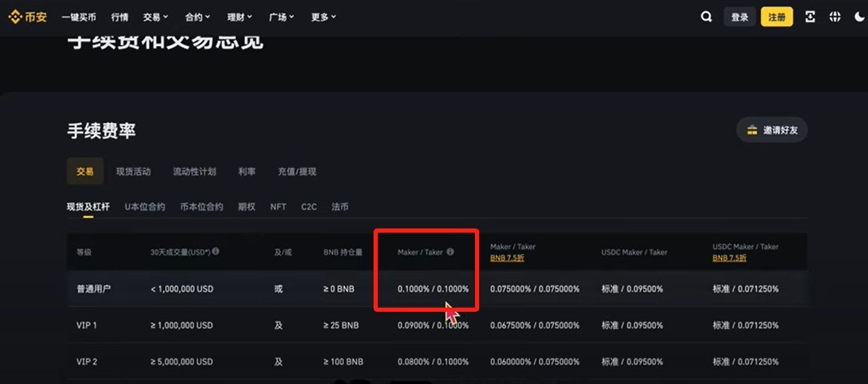Click info icon next to 30天成交量(USD*)
868x384 pixels.
[216, 251]
